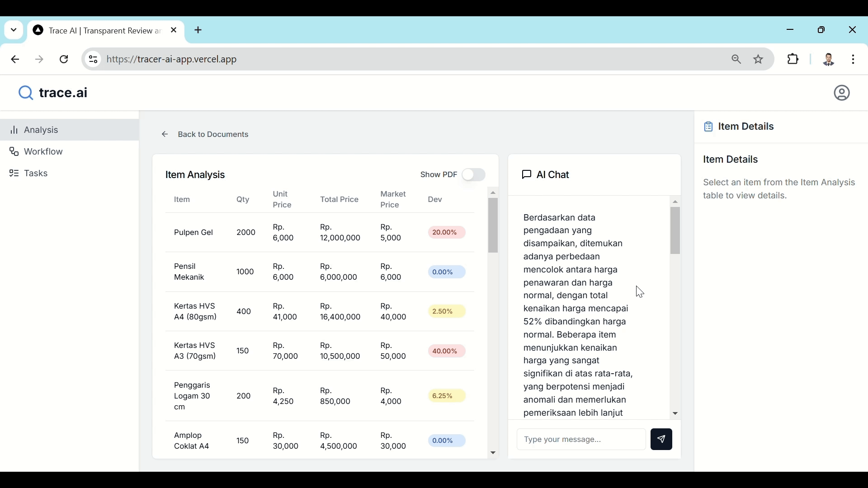Send the AI Chat message
The image size is (868, 488).
coord(661,439)
